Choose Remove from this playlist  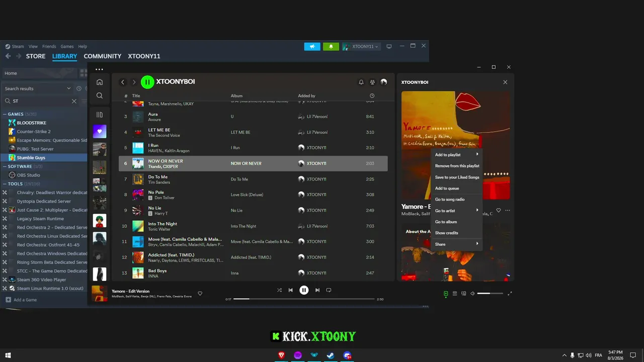pos(457,166)
